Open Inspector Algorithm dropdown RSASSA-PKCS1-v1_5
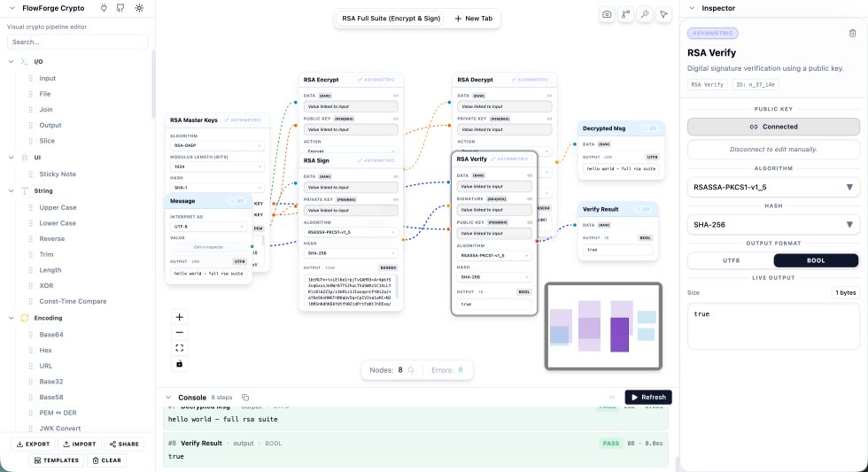Image resolution: width=868 pixels, height=472 pixels. coord(773,187)
